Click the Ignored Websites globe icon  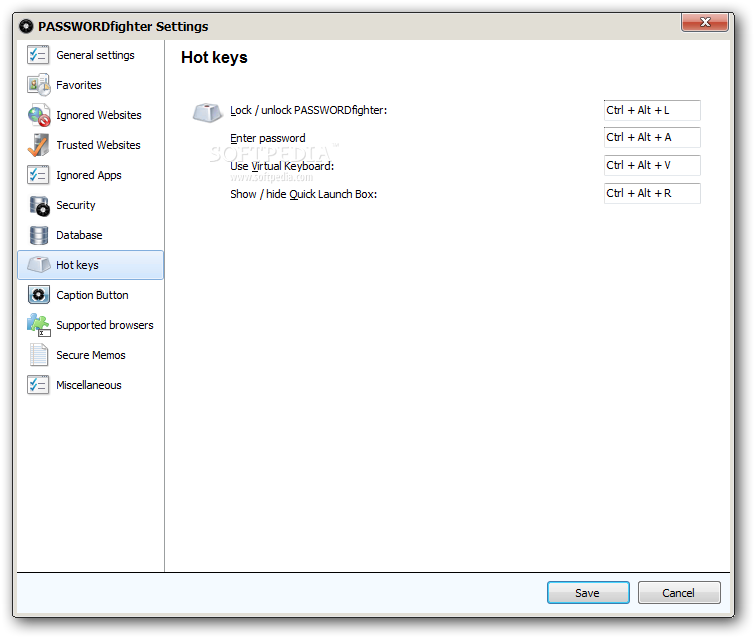[39, 115]
